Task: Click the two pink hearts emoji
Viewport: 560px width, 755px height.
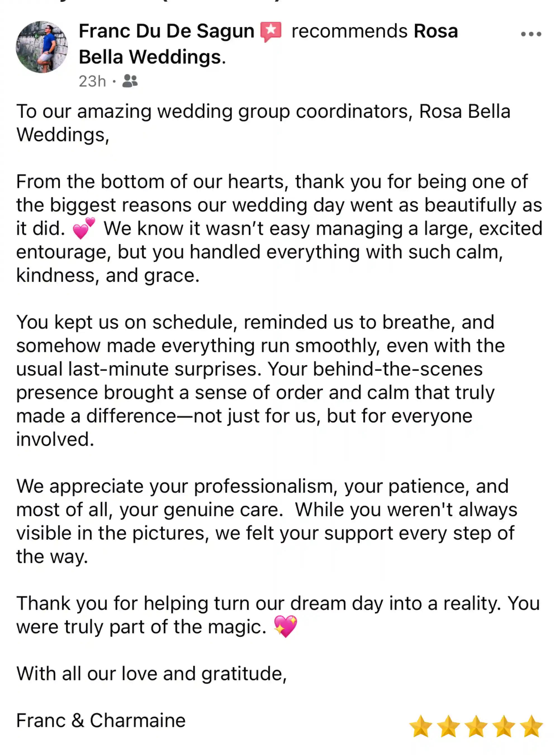Action: (84, 228)
